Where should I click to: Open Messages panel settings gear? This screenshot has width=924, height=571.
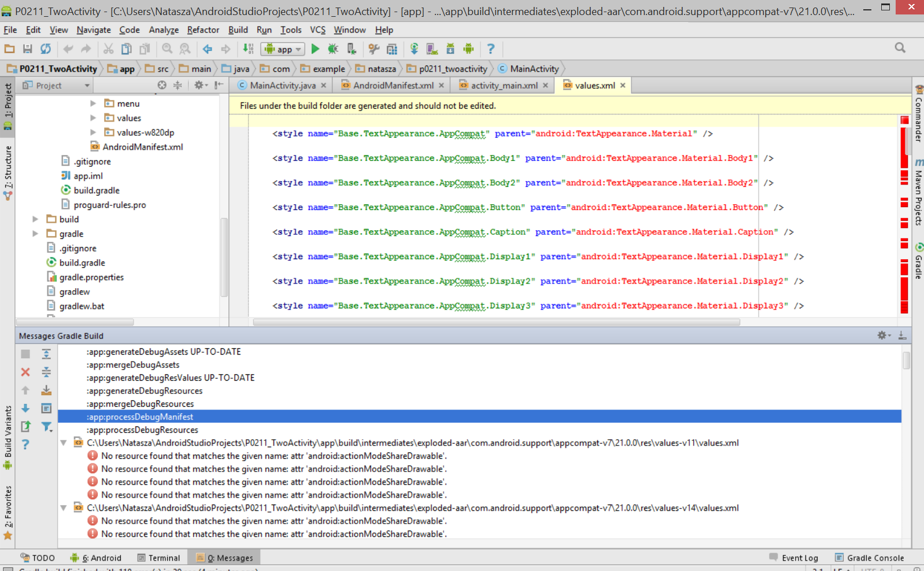884,336
